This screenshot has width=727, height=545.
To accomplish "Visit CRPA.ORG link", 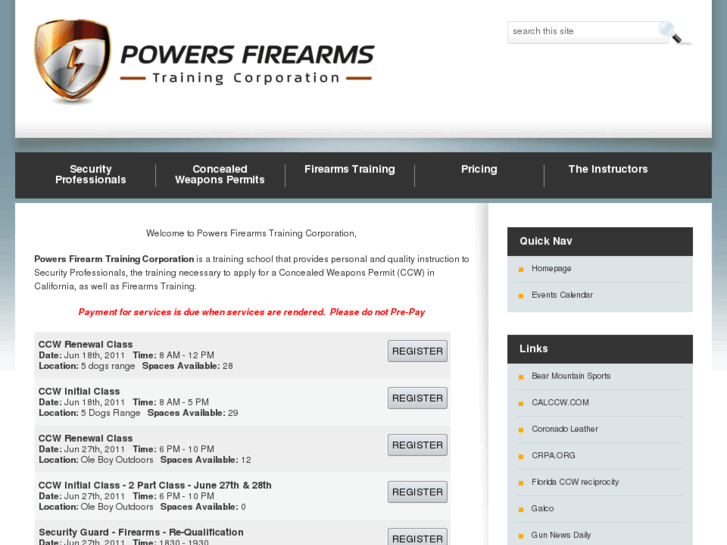I will (x=553, y=455).
